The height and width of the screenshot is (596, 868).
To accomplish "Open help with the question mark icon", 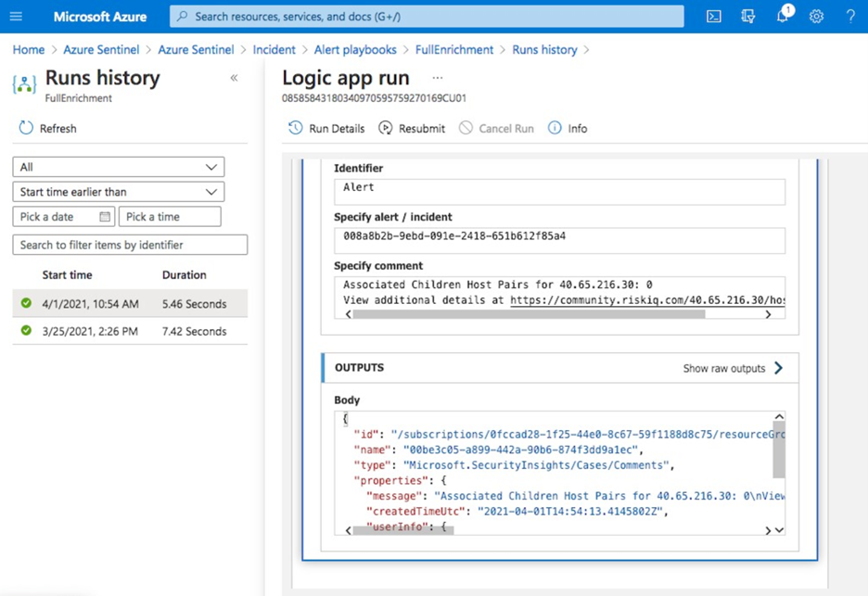I will (850, 16).
